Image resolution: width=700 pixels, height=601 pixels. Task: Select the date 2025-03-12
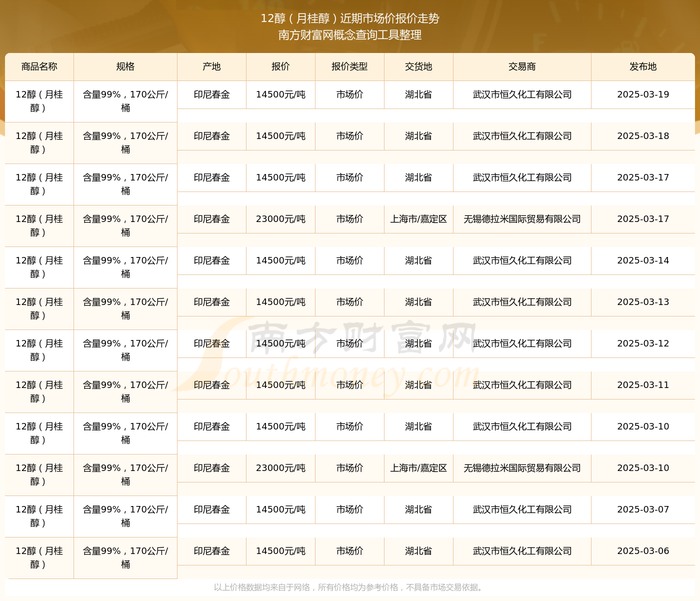coord(643,343)
